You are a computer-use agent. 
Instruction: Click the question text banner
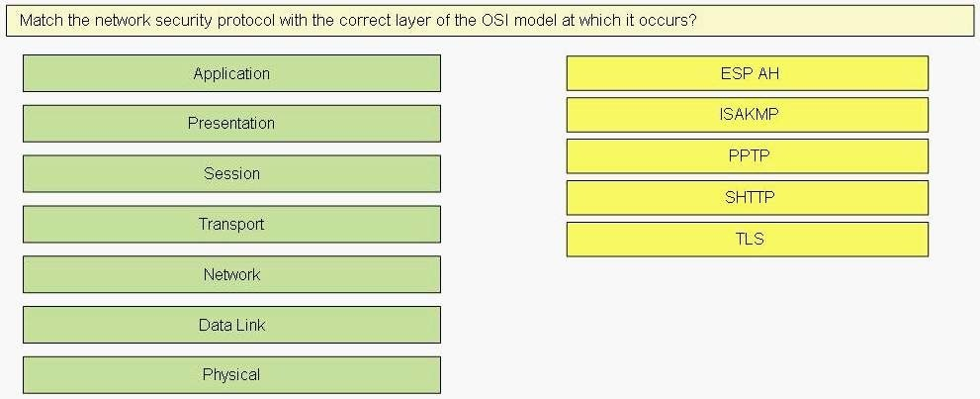pos(490,20)
